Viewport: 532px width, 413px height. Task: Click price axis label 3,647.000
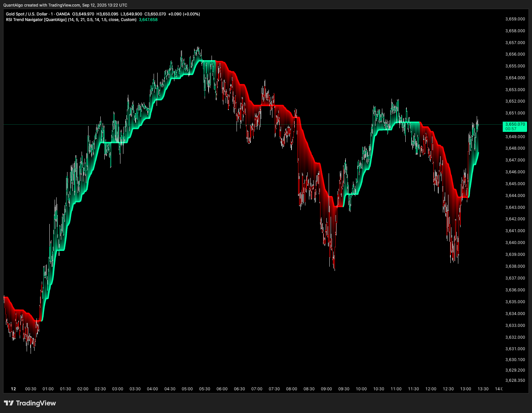[x=515, y=160]
